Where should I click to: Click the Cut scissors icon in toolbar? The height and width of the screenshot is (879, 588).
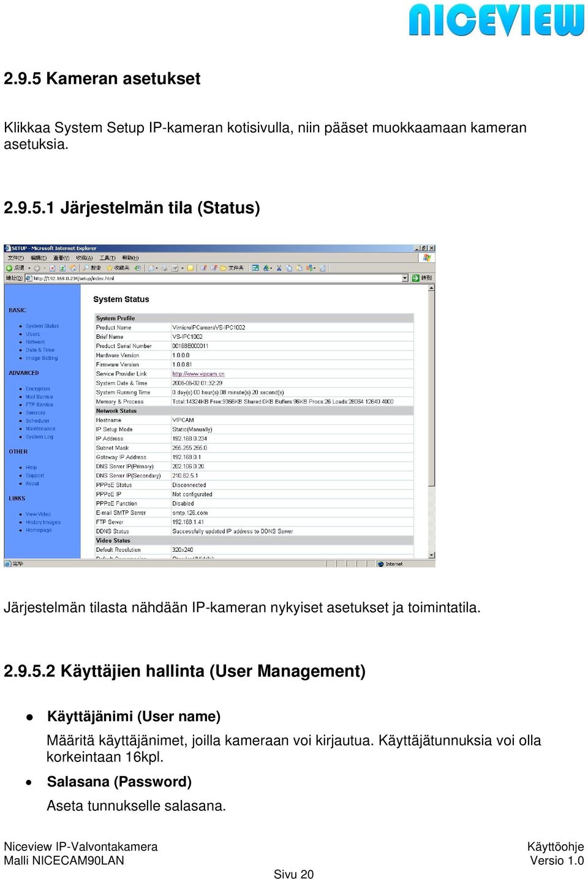(x=279, y=268)
